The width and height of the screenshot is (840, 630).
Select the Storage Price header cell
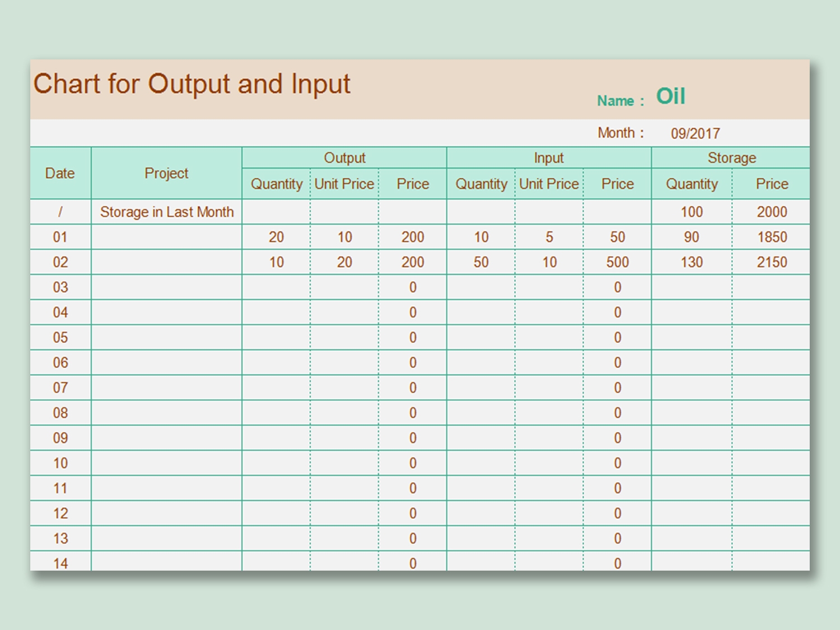772,184
